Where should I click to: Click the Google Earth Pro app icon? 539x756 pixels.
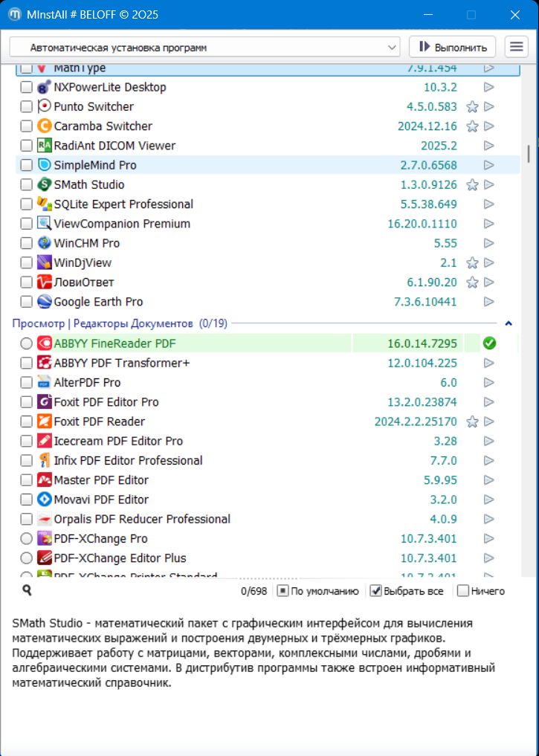[44, 302]
